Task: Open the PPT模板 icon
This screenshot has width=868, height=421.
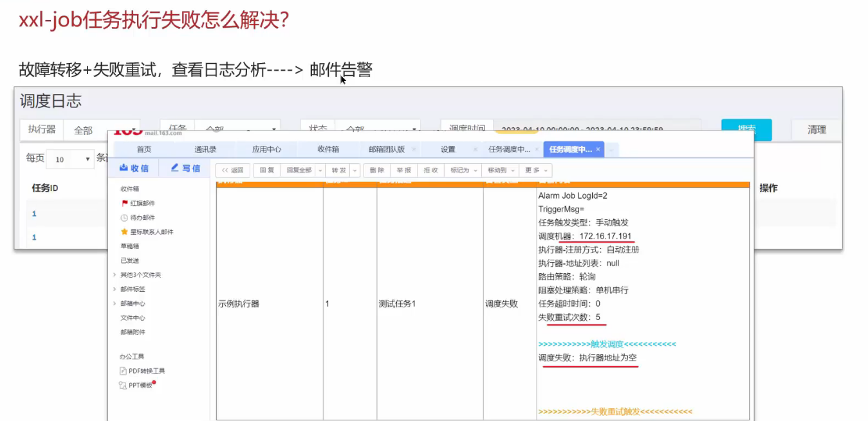Action: point(123,385)
